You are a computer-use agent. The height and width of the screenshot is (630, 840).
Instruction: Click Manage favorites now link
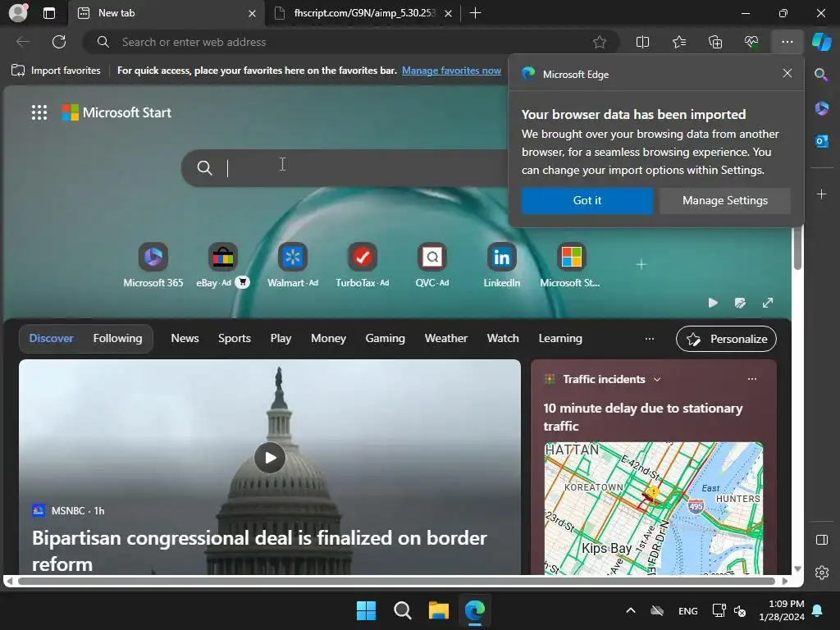tap(451, 71)
